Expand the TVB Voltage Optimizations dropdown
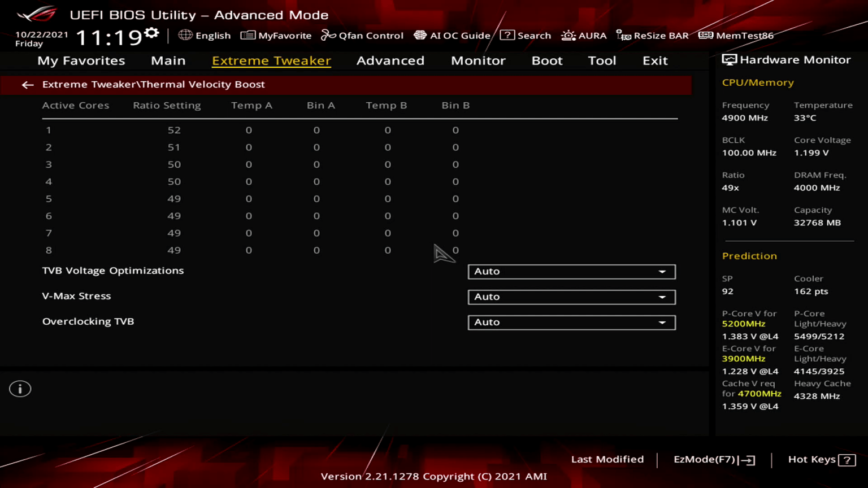 pos(571,272)
